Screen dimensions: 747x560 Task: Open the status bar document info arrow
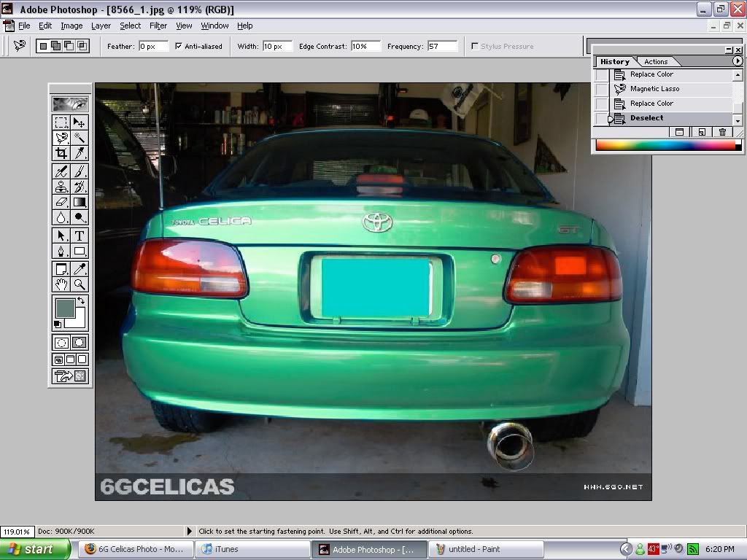click(189, 531)
